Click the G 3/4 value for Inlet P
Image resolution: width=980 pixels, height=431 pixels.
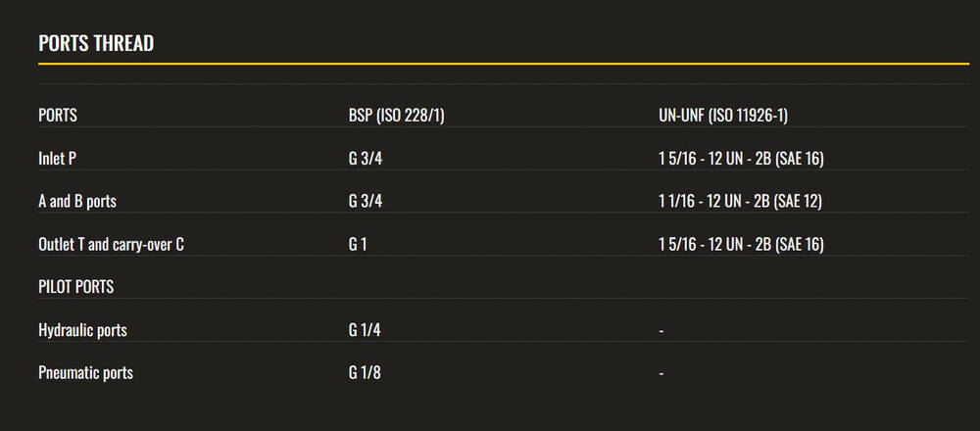click(x=366, y=159)
